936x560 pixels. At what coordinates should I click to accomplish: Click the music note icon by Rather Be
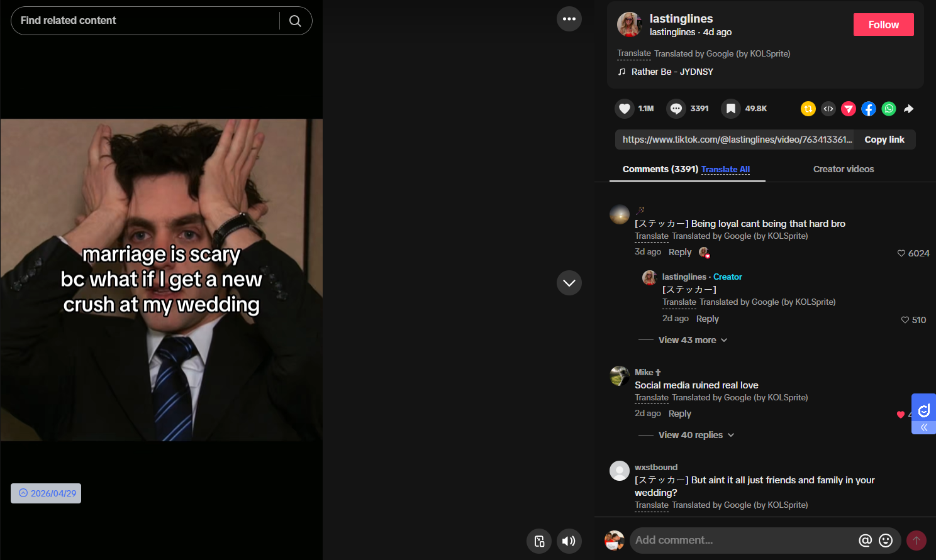tap(621, 72)
